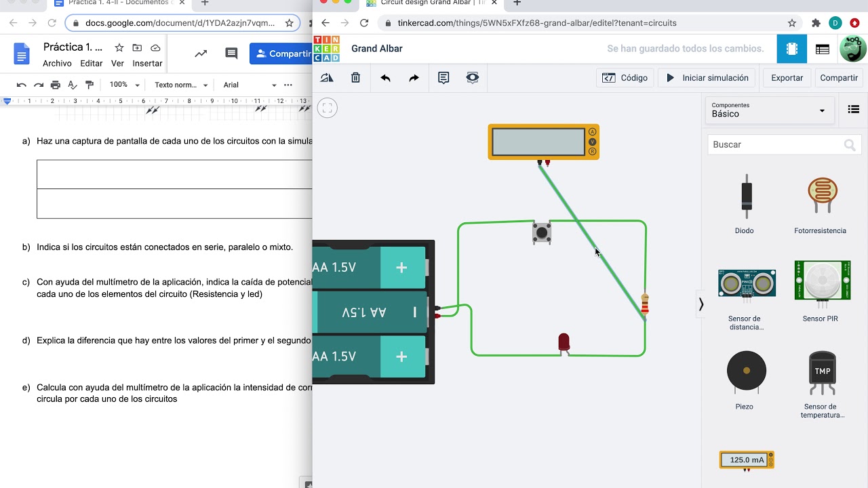Collapse the components side panel

[x=701, y=304]
